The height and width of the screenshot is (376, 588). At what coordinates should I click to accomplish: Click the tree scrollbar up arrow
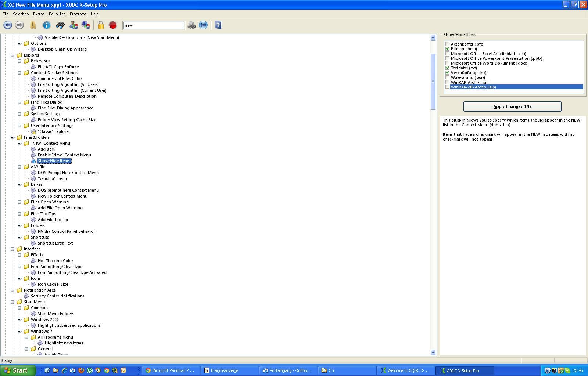click(x=433, y=37)
